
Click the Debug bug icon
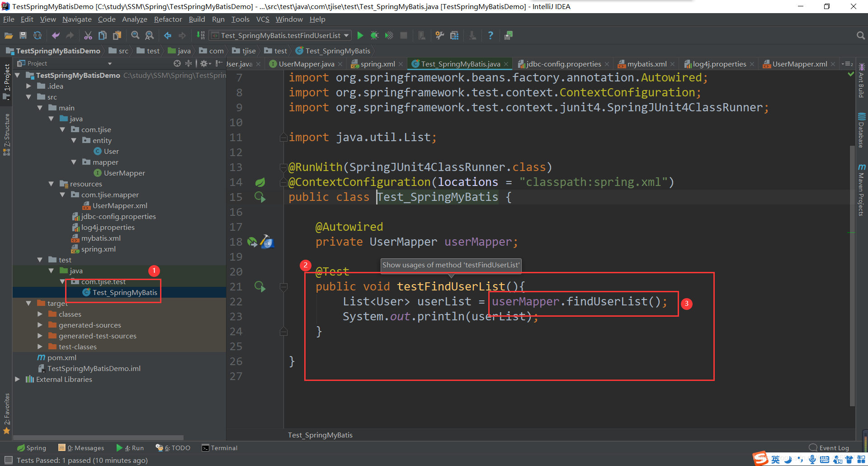[x=375, y=35]
